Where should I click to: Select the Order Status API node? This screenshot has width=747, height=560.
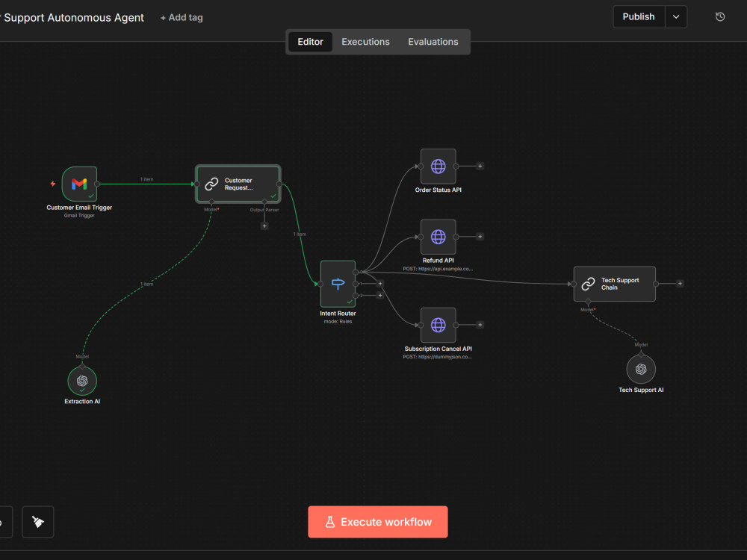click(438, 167)
